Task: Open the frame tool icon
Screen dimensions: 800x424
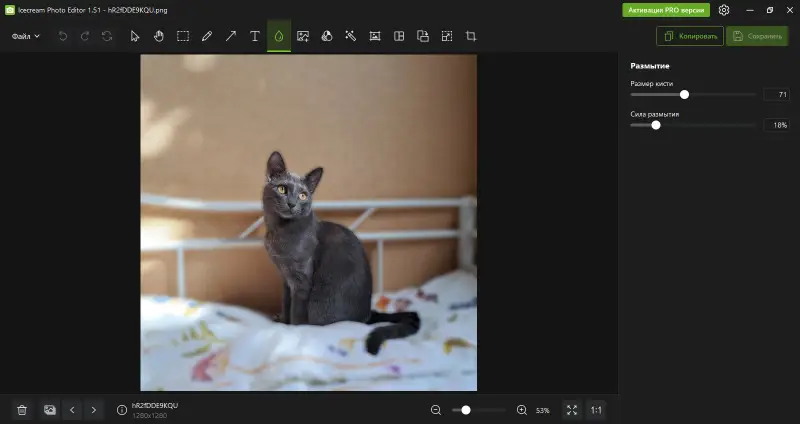Action: click(375, 36)
